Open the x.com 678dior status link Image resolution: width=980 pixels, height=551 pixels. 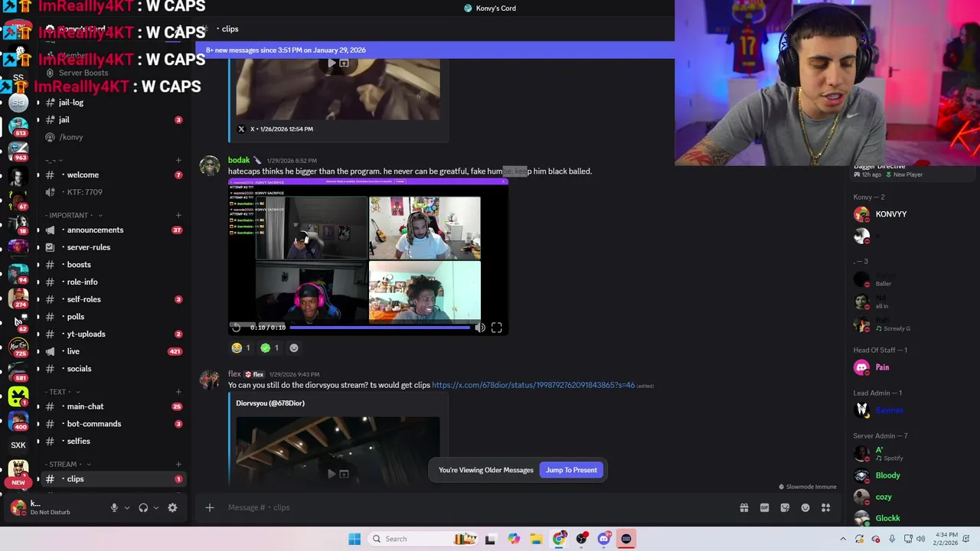[x=533, y=385]
